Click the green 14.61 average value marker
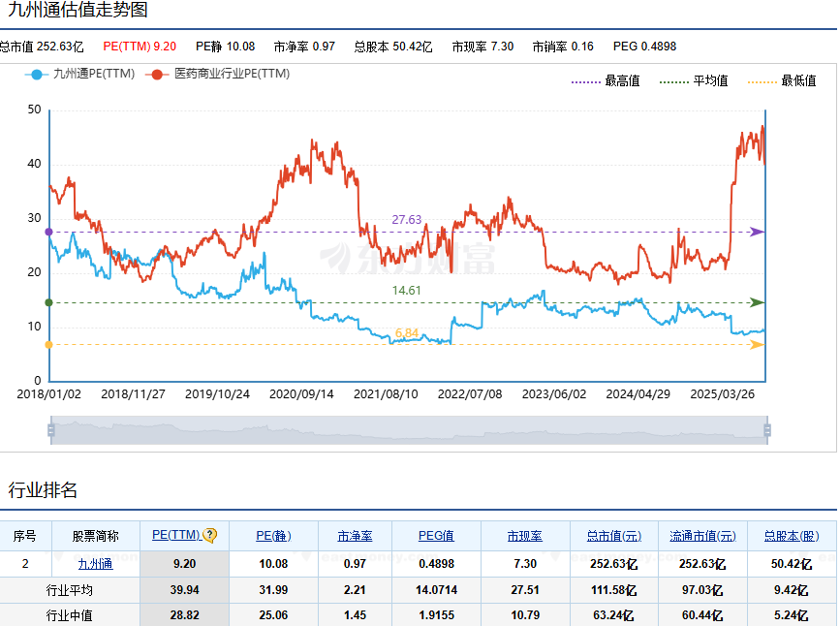Image resolution: width=840 pixels, height=626 pixels. [48, 302]
